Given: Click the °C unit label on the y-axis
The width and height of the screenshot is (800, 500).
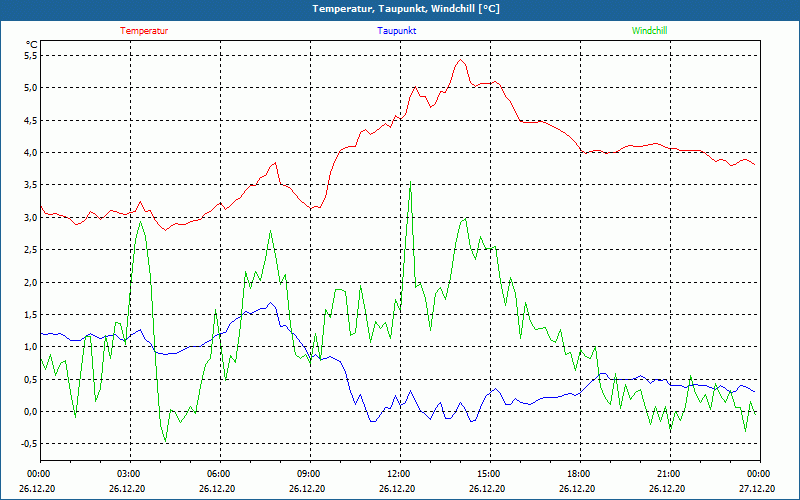Looking at the screenshot, I should (x=32, y=45).
